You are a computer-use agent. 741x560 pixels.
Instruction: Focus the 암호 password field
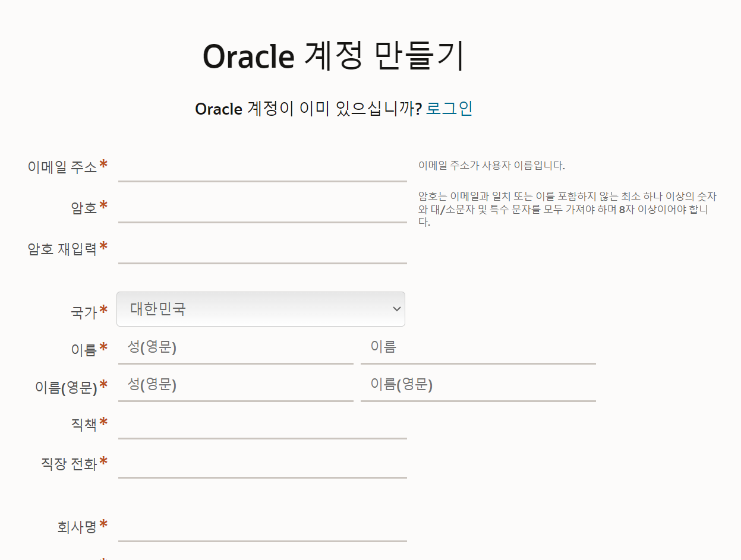(262, 208)
